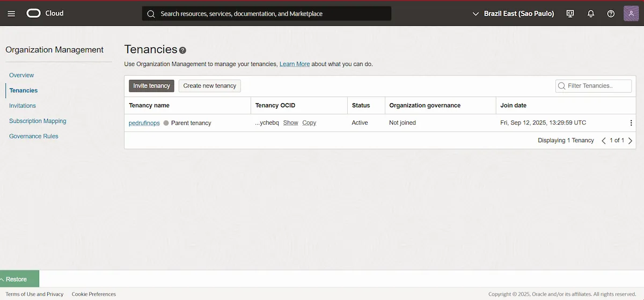This screenshot has width=644, height=300.
Task: Click the Create new tenancy button
Action: click(210, 86)
